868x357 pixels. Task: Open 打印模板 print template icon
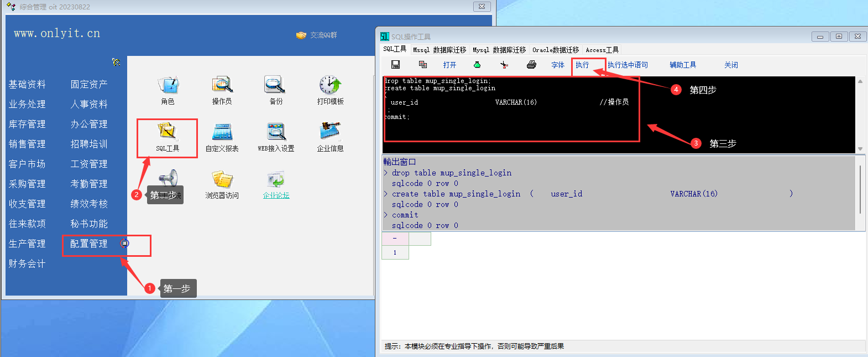[x=330, y=86]
